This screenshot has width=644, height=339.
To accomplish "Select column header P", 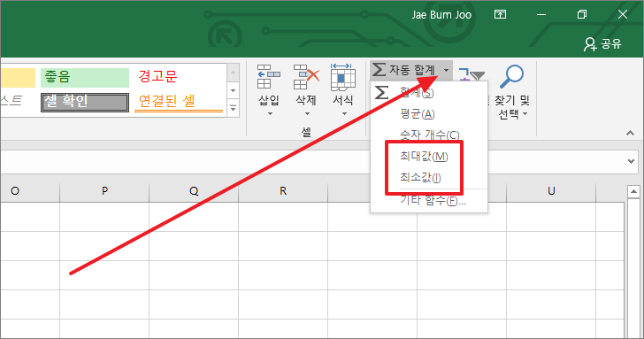I will tap(104, 191).
